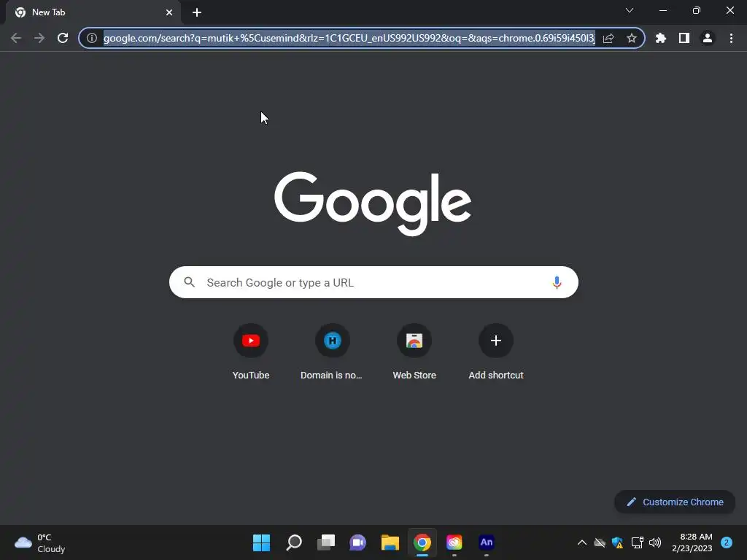Click the OneDrive tray icon
The width and height of the screenshot is (747, 560).
(600, 542)
